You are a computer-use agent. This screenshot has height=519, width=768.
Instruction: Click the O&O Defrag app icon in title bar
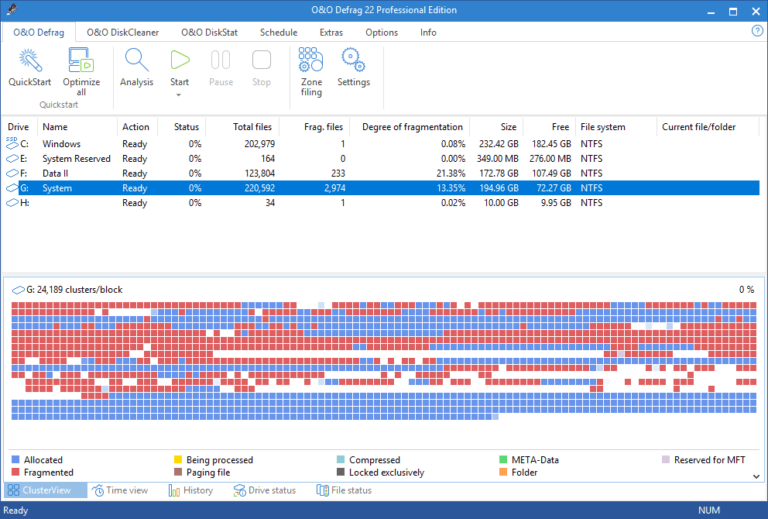point(12,9)
